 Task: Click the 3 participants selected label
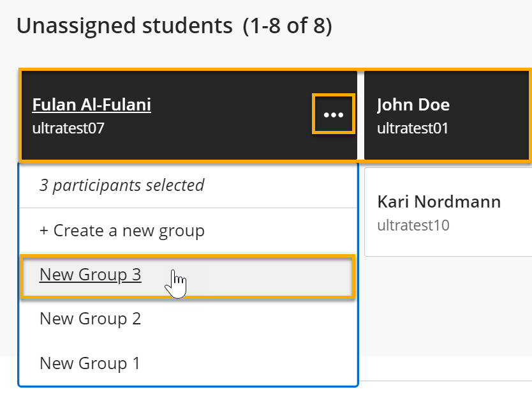click(x=122, y=186)
